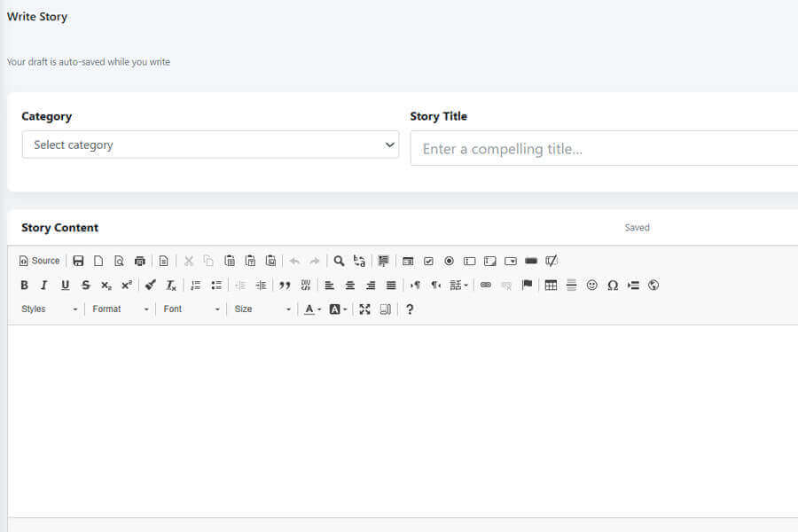Insert a smiley emoticon

(x=591, y=285)
